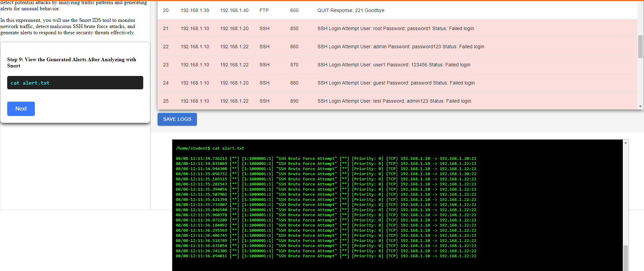Select row 22 admin SSH login attempt
This screenshot has height=271, width=644.
tap(401, 47)
